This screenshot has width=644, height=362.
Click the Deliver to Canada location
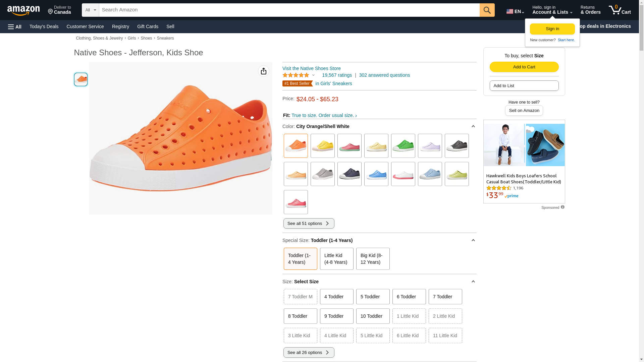coord(59,10)
